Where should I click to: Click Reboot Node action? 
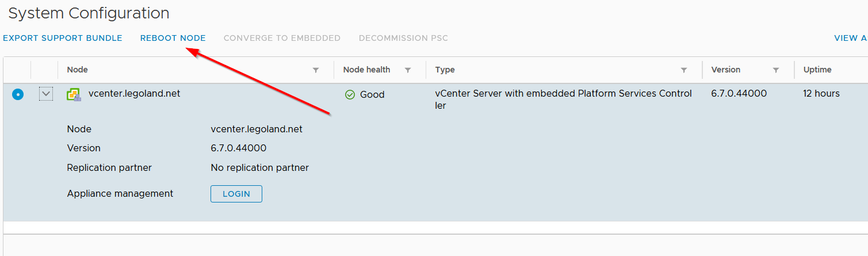(x=173, y=38)
